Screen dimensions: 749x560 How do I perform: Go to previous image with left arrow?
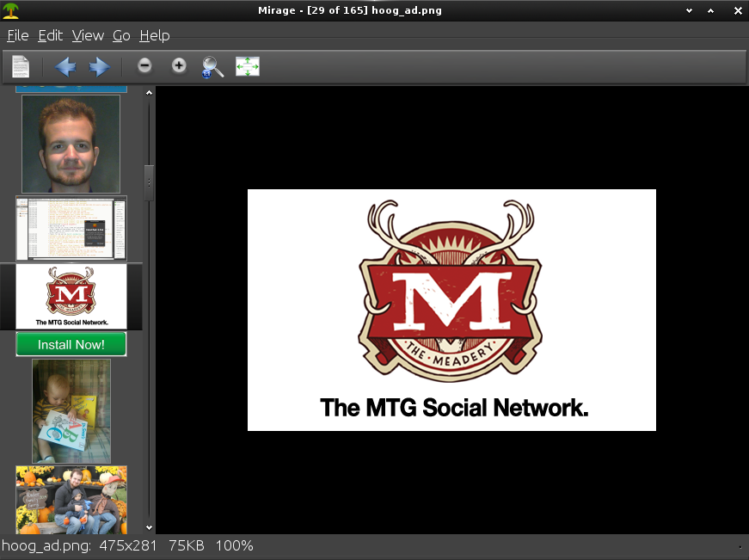[x=65, y=66]
